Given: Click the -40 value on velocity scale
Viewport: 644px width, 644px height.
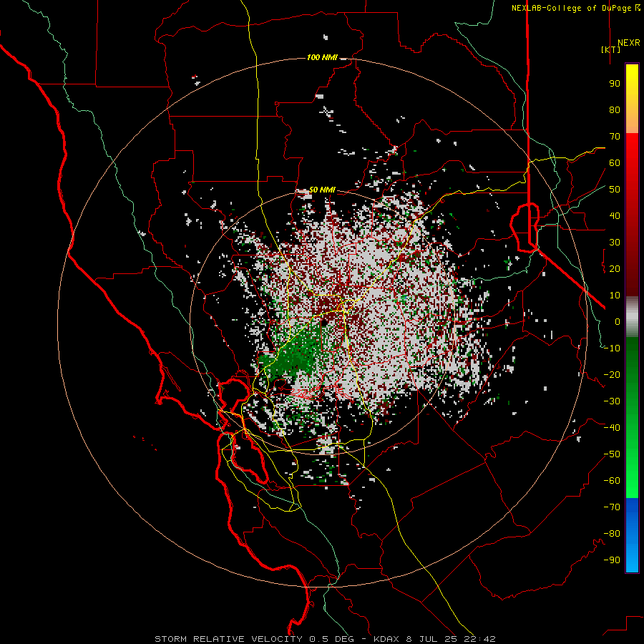Looking at the screenshot, I should [x=612, y=428].
